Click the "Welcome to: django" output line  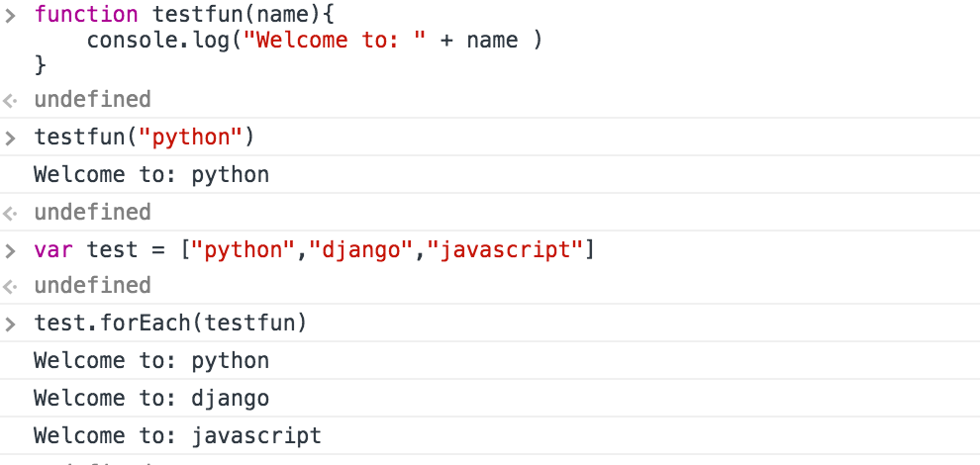(151, 398)
